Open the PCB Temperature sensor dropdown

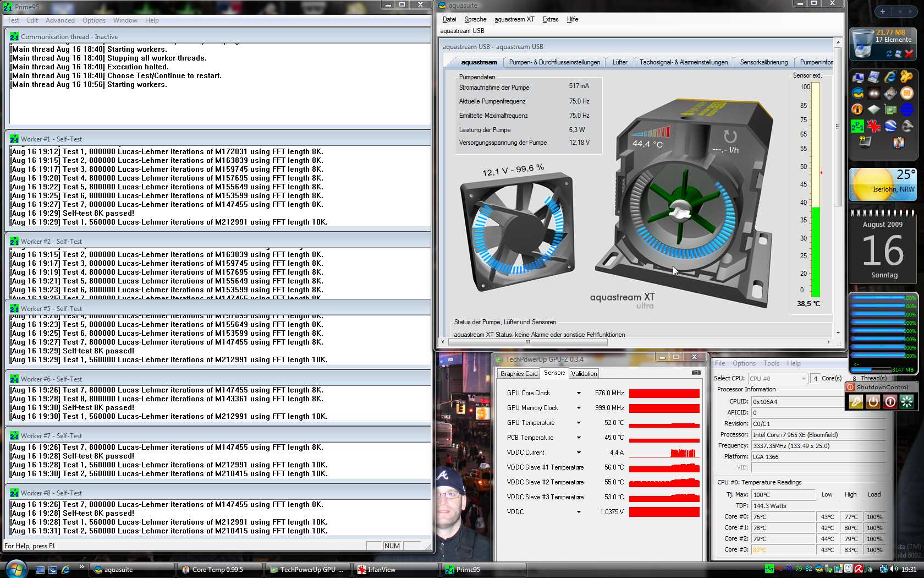[579, 438]
